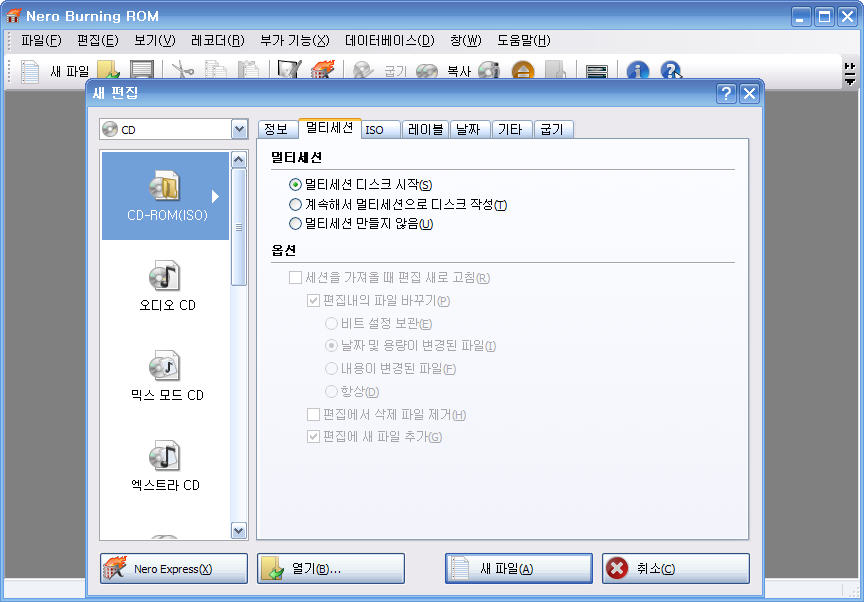The height and width of the screenshot is (602, 864).
Task: Select 계속해서 멀티세션으로 디스크 작성 radio
Action: pyautogui.click(x=295, y=204)
